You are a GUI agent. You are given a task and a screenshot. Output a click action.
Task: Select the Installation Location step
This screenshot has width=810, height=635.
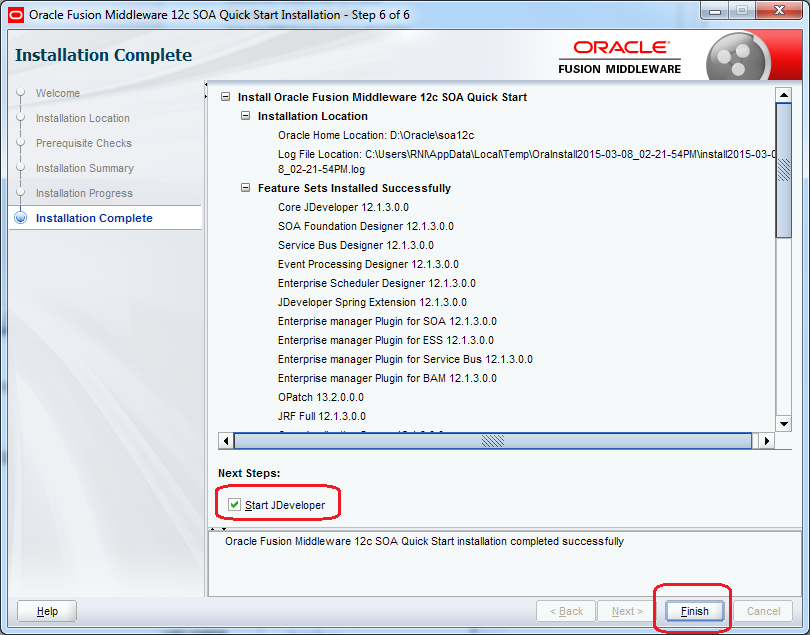click(x=83, y=118)
